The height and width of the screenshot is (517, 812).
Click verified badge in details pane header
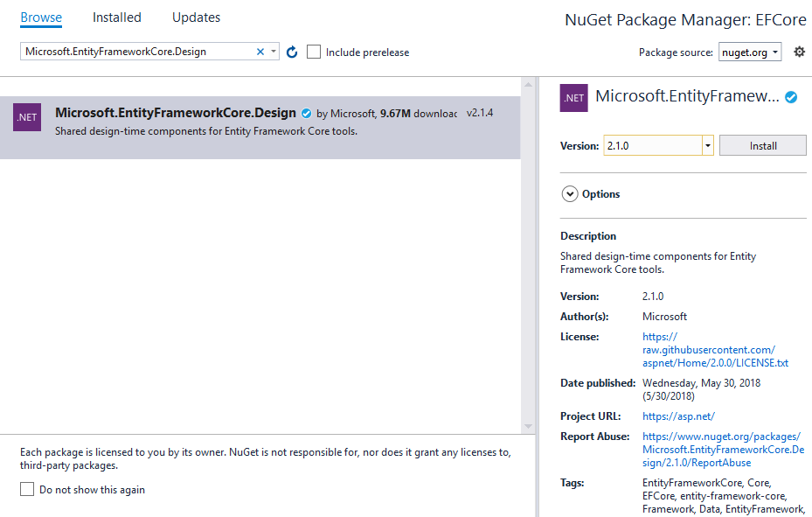click(x=791, y=97)
